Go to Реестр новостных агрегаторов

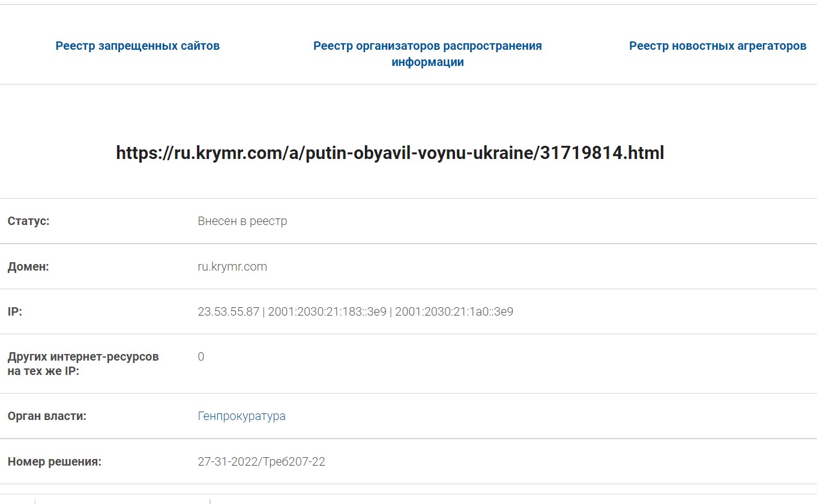(717, 46)
